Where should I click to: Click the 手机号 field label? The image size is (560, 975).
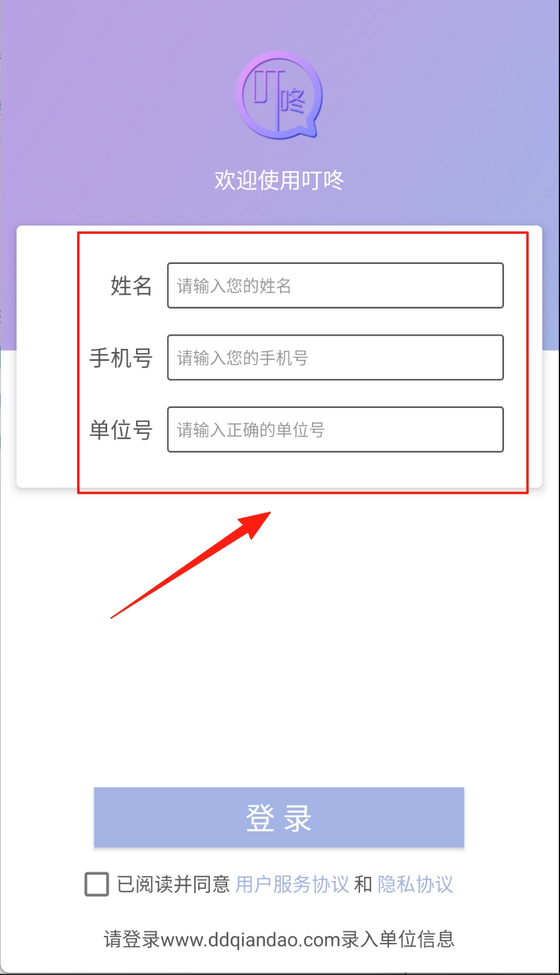pyautogui.click(x=121, y=358)
